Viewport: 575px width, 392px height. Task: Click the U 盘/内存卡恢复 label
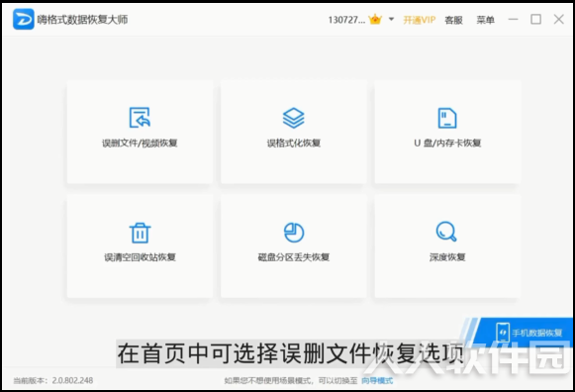pyautogui.click(x=447, y=143)
